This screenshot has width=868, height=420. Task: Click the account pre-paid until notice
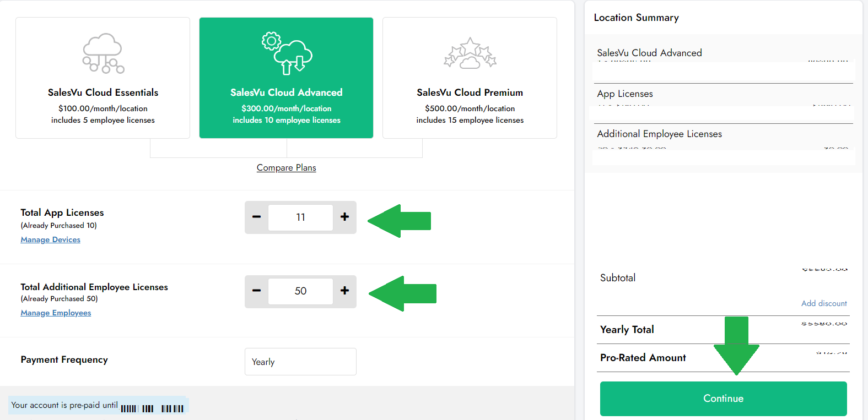click(98, 405)
